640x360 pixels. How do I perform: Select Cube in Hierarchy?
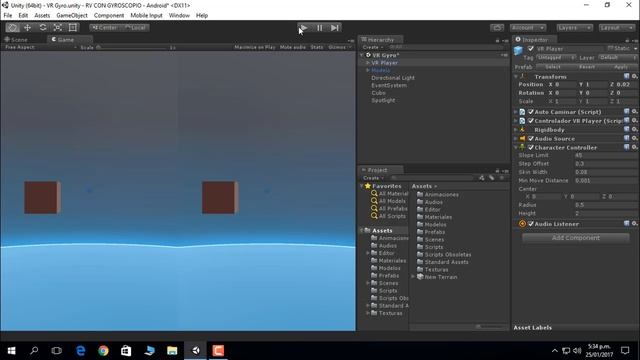tap(378, 93)
